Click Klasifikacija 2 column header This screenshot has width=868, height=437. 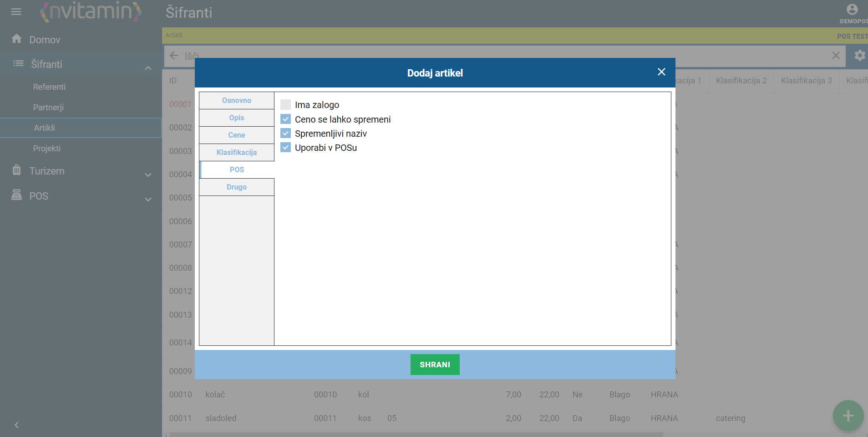[741, 81]
